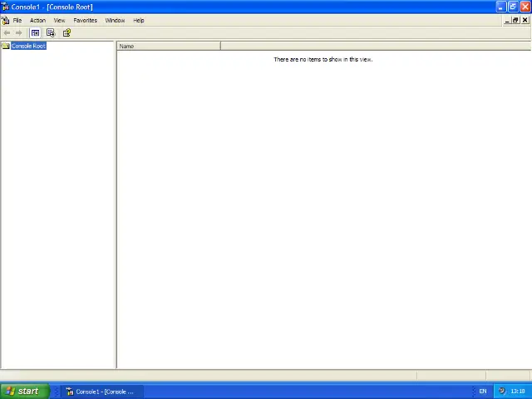Click the taskbar clock showing 13:18
This screenshot has height=399, width=532.
pos(518,392)
